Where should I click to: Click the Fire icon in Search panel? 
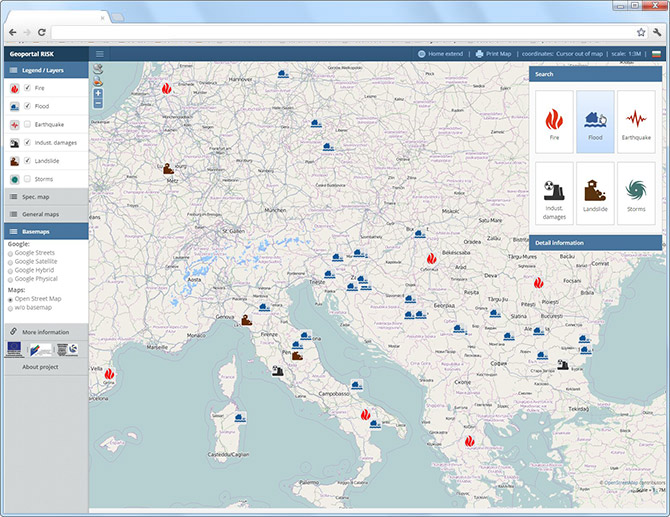(554, 120)
